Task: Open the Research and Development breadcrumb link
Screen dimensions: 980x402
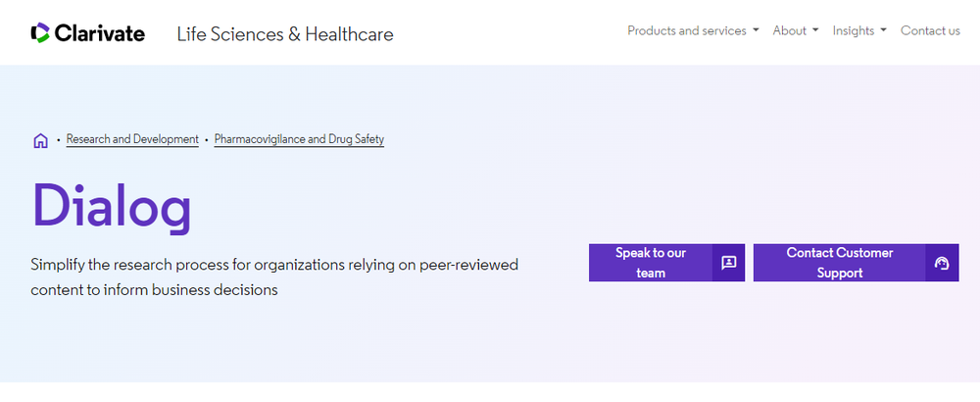Action: pos(132,139)
